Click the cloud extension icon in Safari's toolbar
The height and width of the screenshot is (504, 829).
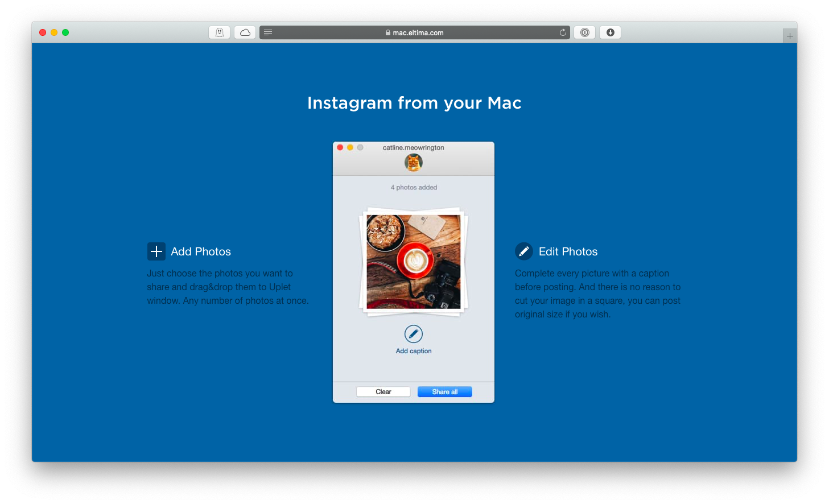[245, 32]
